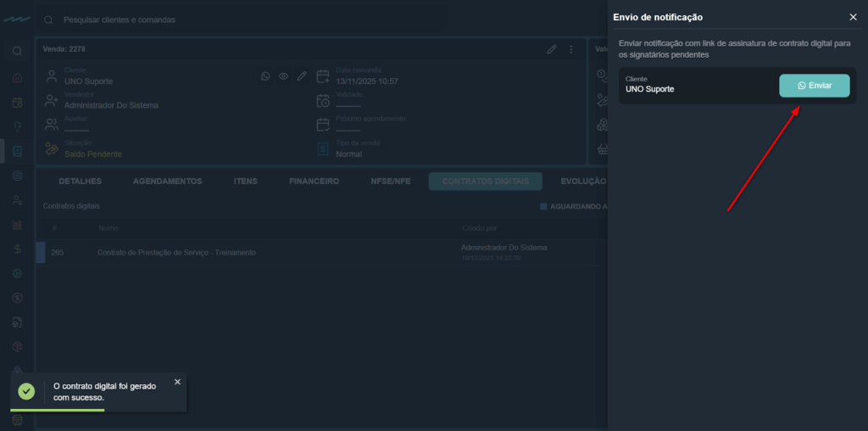Viewport: 868px width, 431px height.
Task: Click the Enviar WhatsApp button
Action: click(x=814, y=86)
